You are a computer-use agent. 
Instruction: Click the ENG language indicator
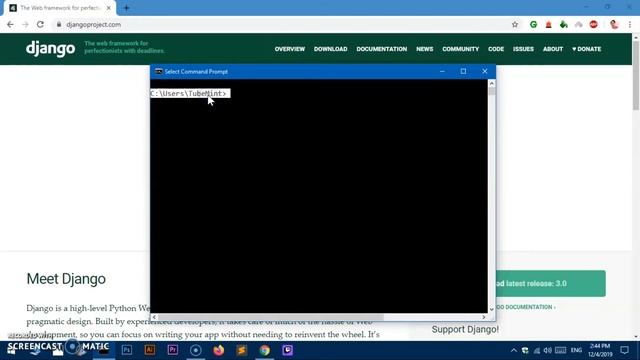click(x=576, y=350)
